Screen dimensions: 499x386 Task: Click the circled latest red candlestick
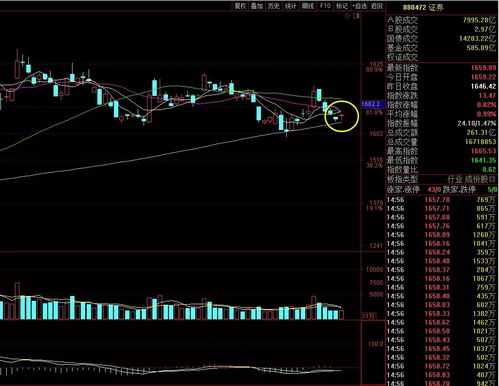click(342, 116)
